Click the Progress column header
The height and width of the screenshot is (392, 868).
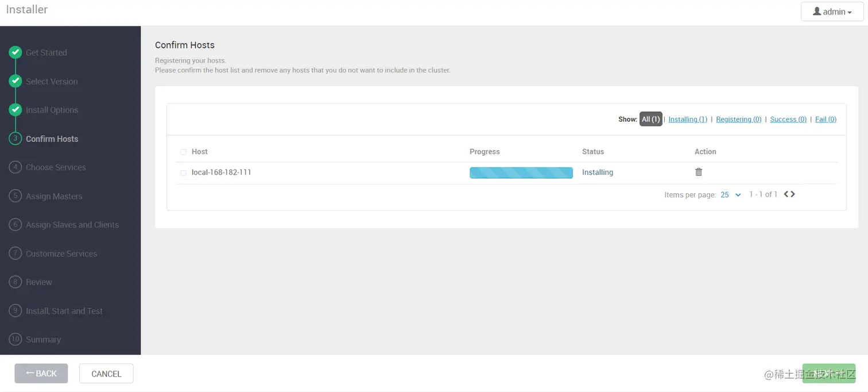pos(485,152)
